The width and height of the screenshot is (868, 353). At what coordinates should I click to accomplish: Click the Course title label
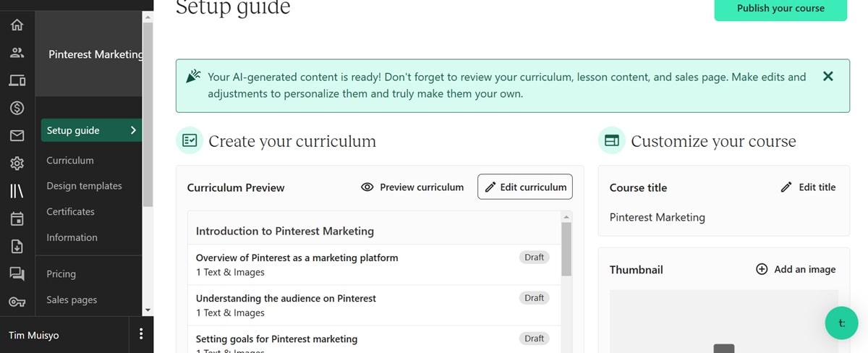[x=639, y=187]
